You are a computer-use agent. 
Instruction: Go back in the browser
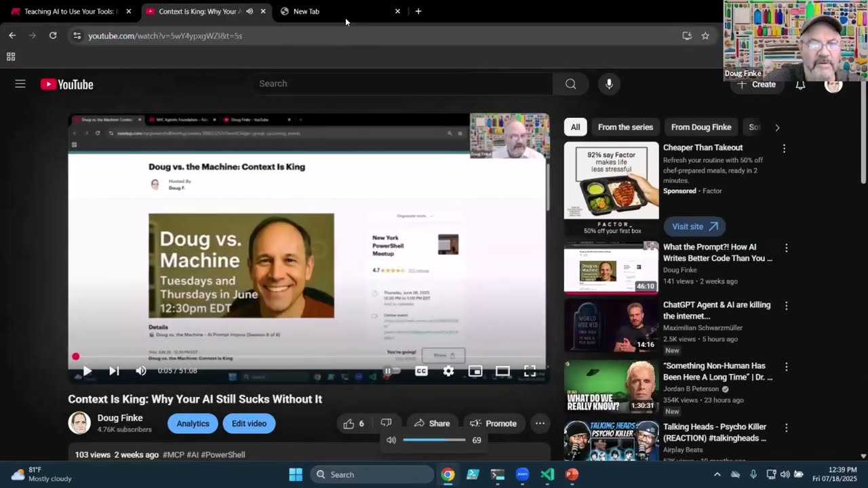click(x=12, y=36)
